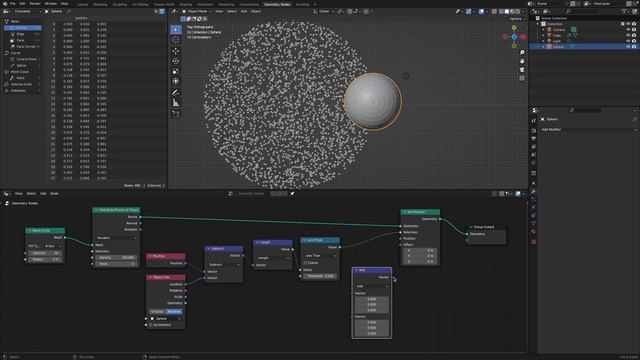Select Sphere object in the outliner

[x=558, y=47]
